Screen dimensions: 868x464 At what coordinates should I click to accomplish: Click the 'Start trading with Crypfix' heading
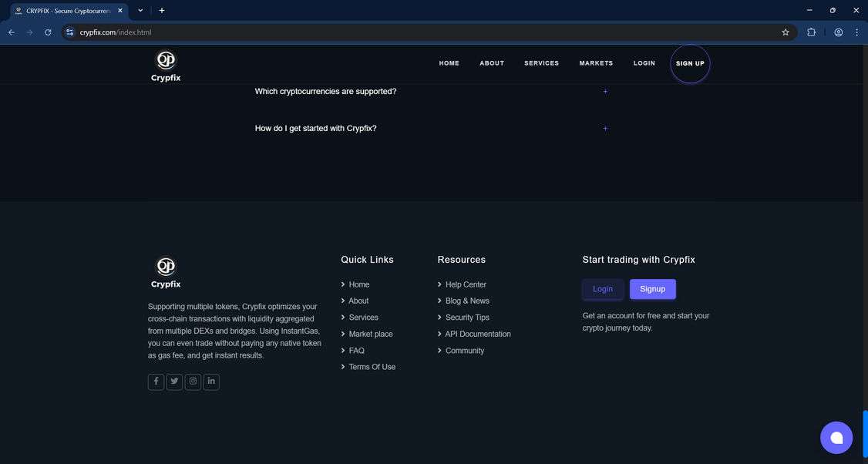pyautogui.click(x=639, y=260)
